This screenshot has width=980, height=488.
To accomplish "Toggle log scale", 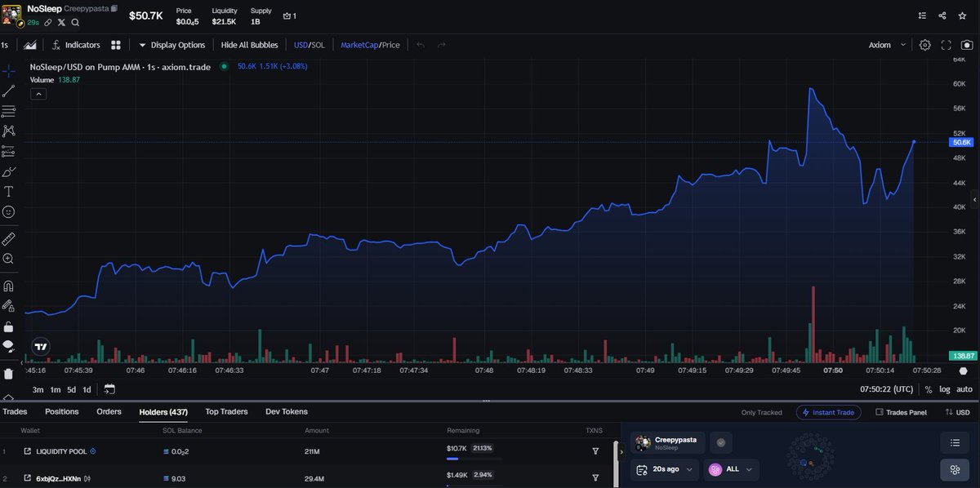I will 945,389.
